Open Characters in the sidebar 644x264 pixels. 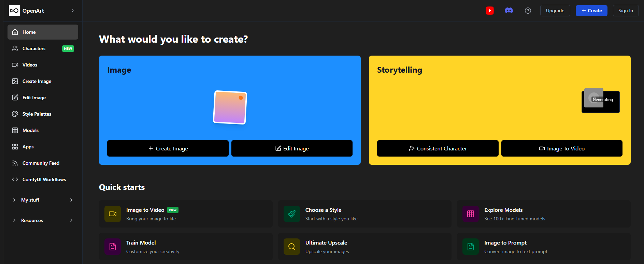(34, 48)
